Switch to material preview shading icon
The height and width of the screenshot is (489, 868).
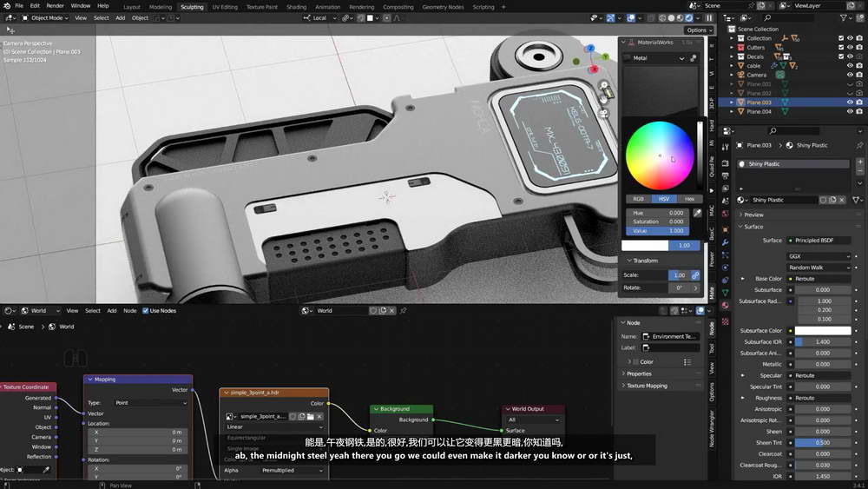coord(681,17)
